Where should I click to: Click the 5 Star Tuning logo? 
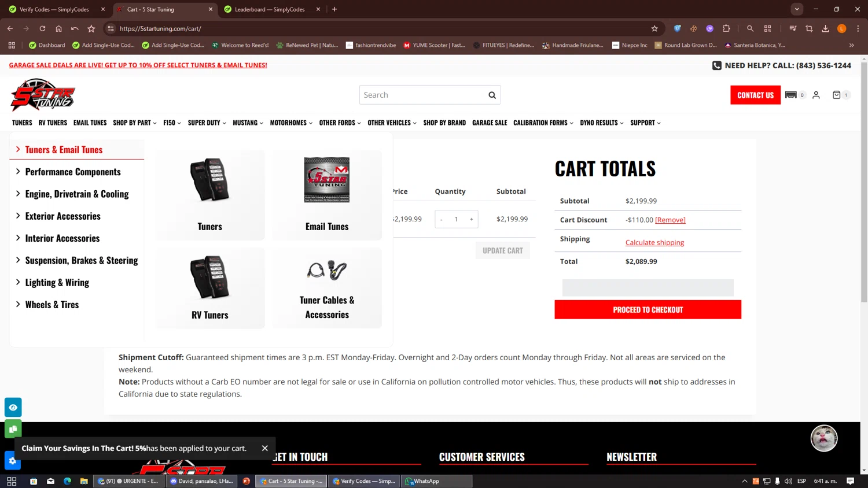[x=43, y=95]
